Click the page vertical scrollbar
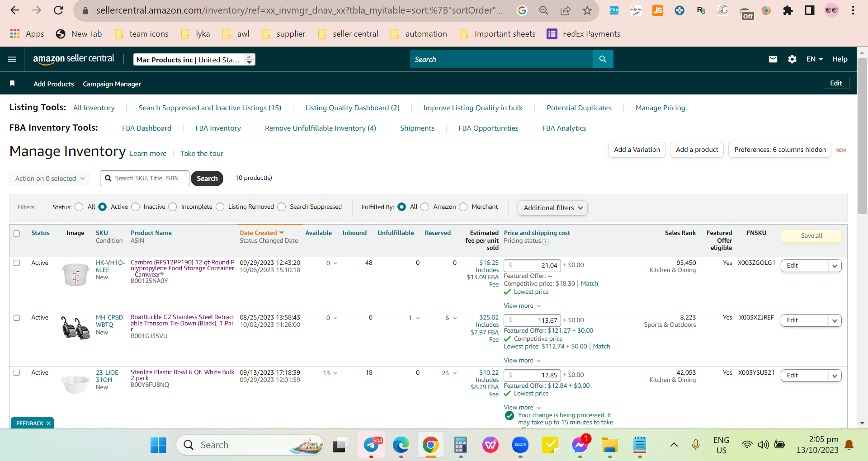This screenshot has width=868, height=461. click(862, 136)
